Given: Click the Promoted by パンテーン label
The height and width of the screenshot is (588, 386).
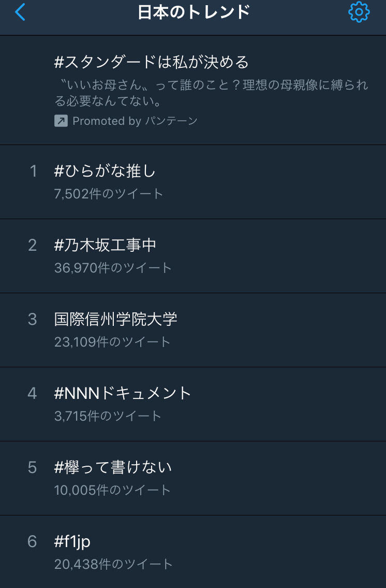Looking at the screenshot, I should [x=135, y=121].
